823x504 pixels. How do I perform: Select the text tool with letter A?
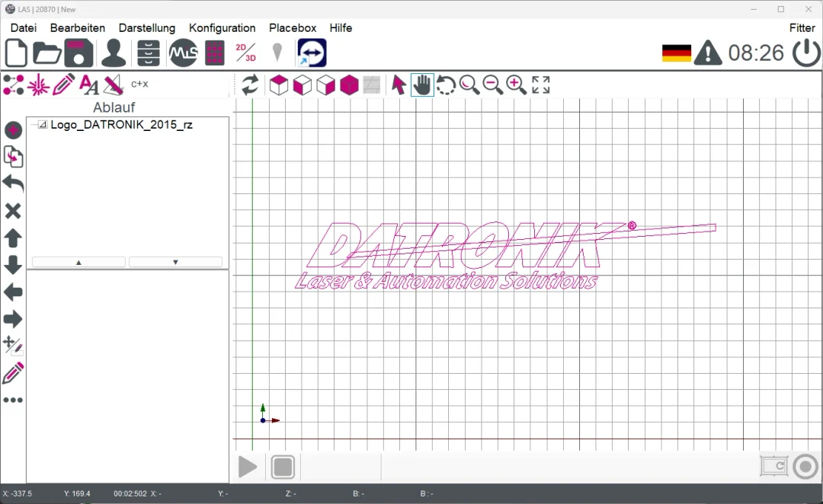[88, 85]
